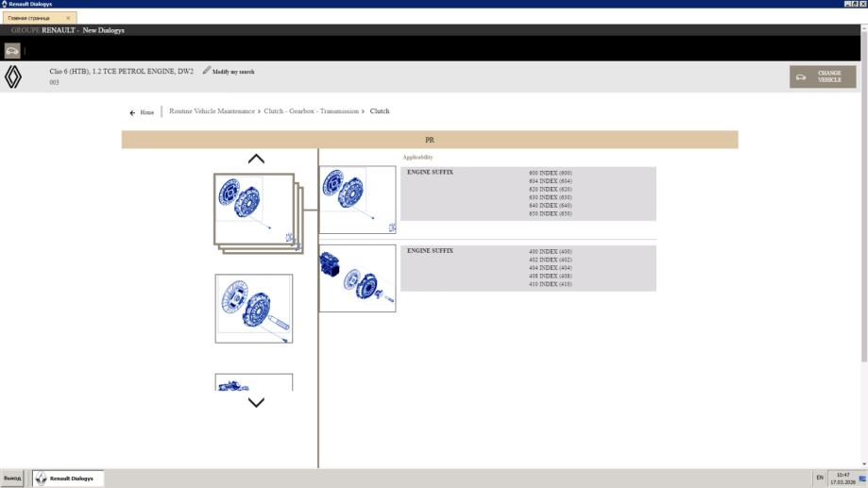The width and height of the screenshot is (868, 488).
Task: Click the vehicle description Clio 6 text
Action: [x=121, y=72]
